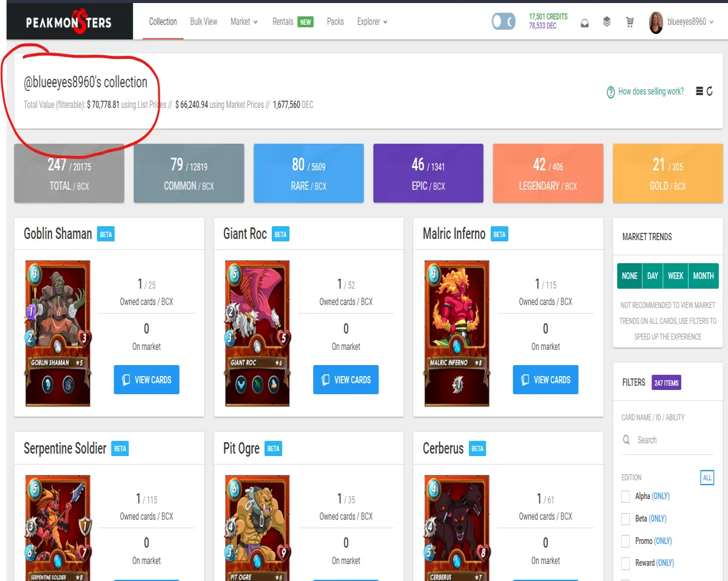This screenshot has width=728, height=581.
Task: Set market trends to NONE
Action: click(x=629, y=276)
